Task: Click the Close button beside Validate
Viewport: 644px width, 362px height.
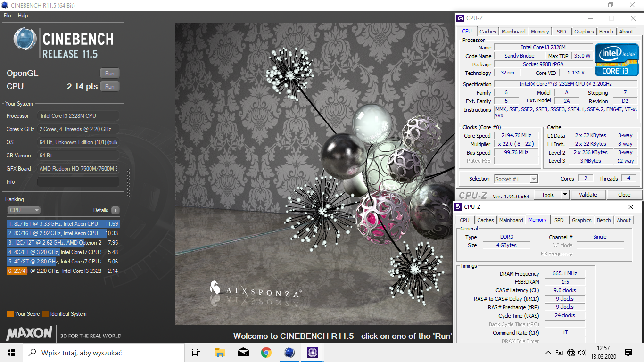Action: [x=624, y=195]
